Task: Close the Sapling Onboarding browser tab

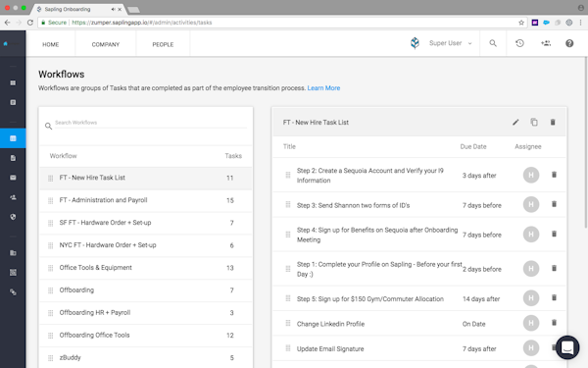Action: pyautogui.click(x=120, y=9)
